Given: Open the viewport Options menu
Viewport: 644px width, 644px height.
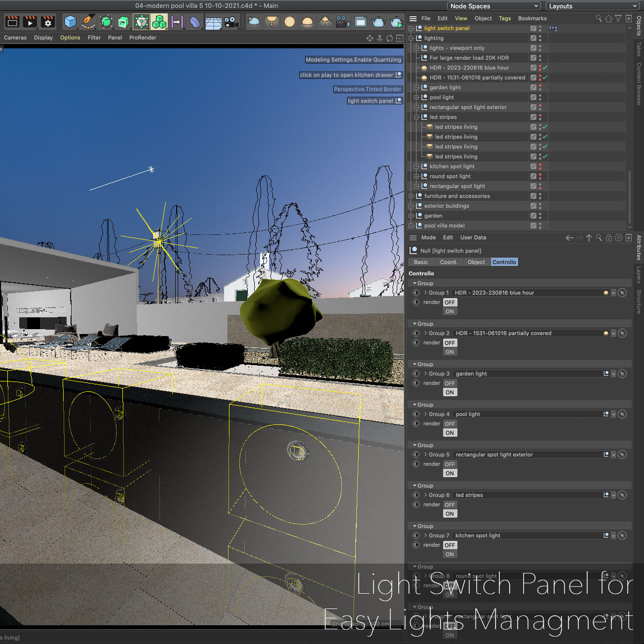Looking at the screenshot, I should 70,38.
